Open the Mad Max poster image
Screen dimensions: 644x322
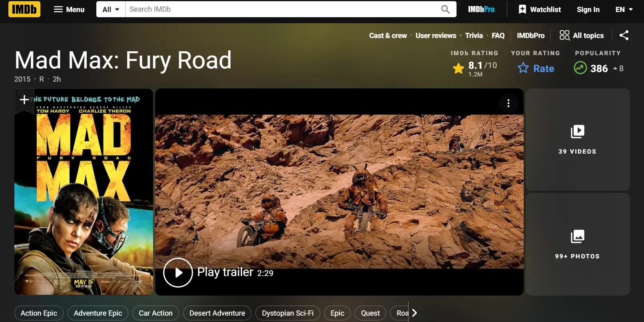[x=84, y=192]
